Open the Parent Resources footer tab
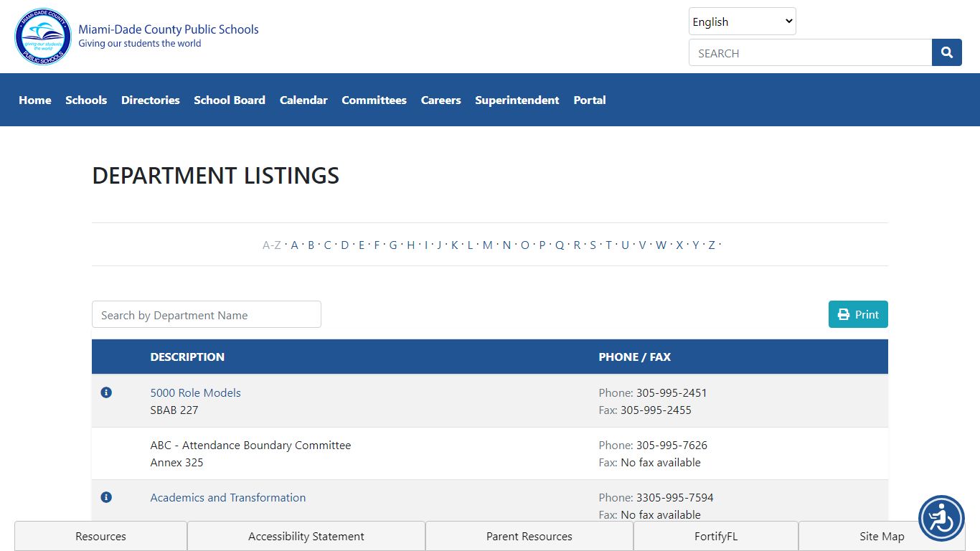Image resolution: width=980 pixels, height=551 pixels. click(x=529, y=536)
